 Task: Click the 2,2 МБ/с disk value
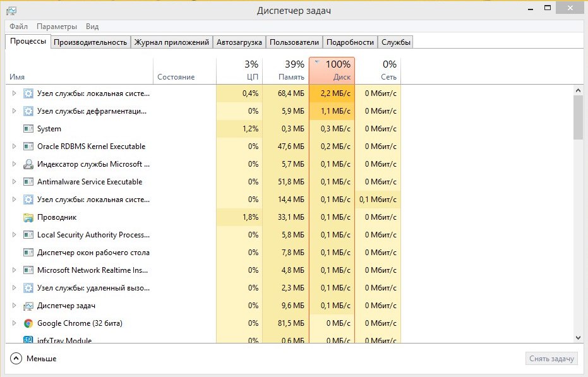point(335,93)
